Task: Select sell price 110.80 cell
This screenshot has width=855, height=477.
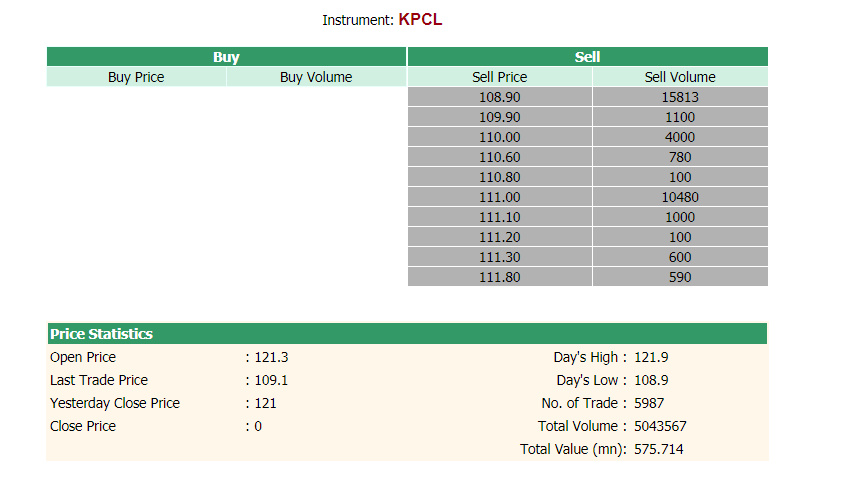Action: pos(499,177)
